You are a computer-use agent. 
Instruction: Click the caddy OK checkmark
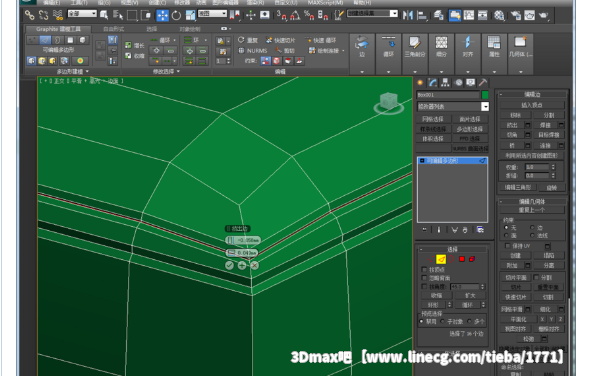point(229,265)
